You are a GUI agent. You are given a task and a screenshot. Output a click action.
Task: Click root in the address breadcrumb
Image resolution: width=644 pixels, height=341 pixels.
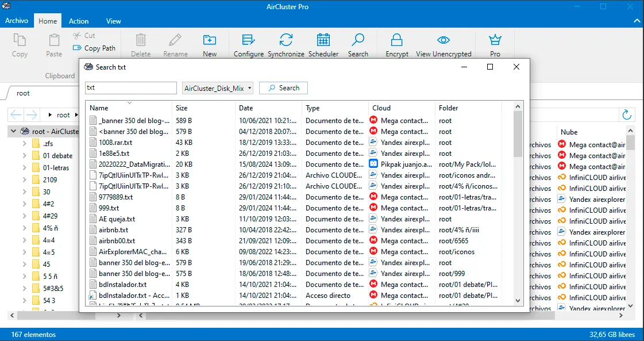[x=63, y=115]
